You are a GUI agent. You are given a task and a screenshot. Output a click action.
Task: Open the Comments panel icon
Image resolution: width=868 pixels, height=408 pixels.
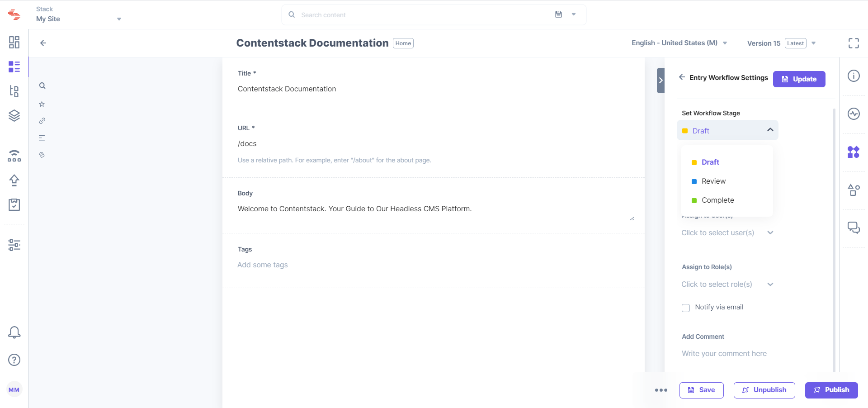point(854,228)
